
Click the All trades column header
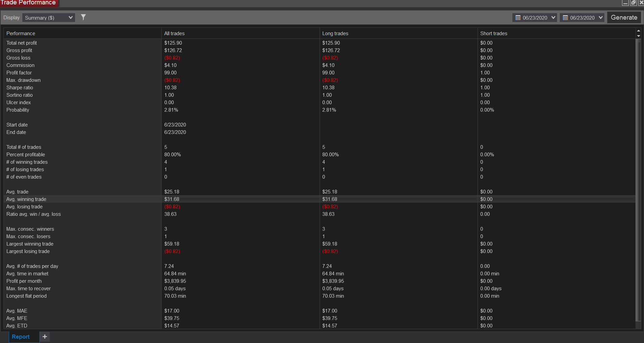(240, 33)
